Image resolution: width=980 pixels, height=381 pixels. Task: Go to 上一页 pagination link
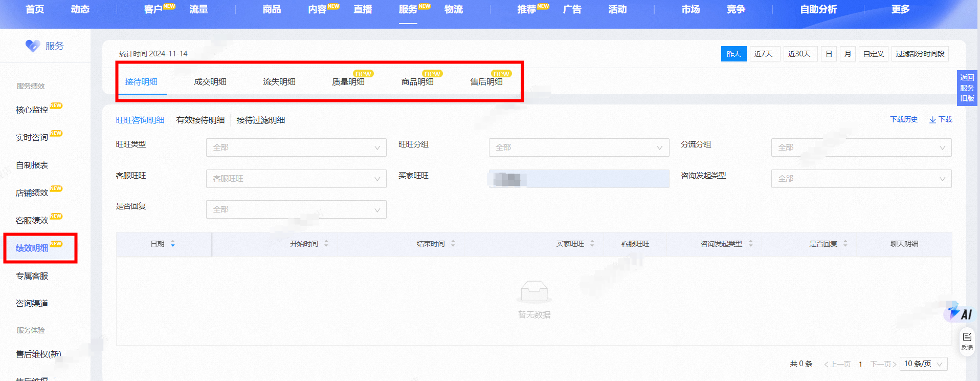pyautogui.click(x=837, y=364)
